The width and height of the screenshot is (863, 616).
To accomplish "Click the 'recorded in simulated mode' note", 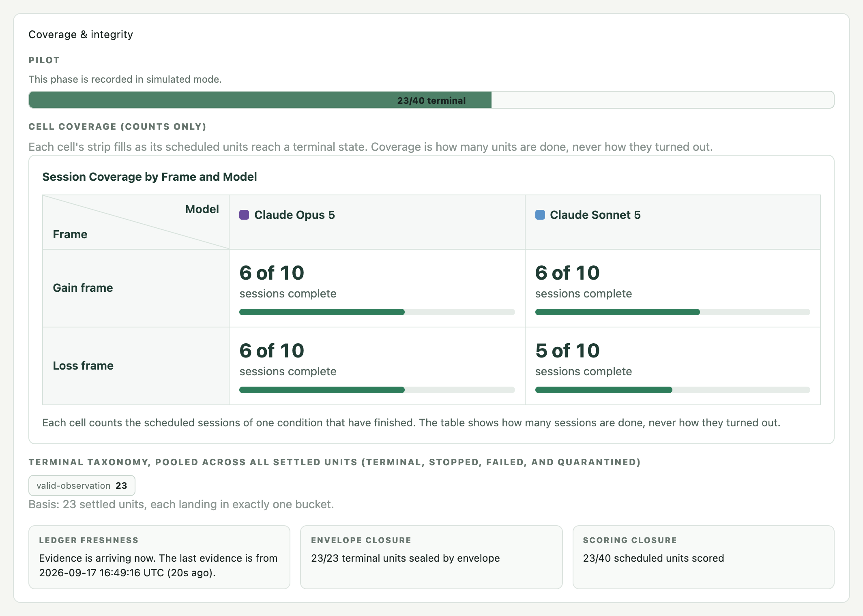I will [x=125, y=79].
